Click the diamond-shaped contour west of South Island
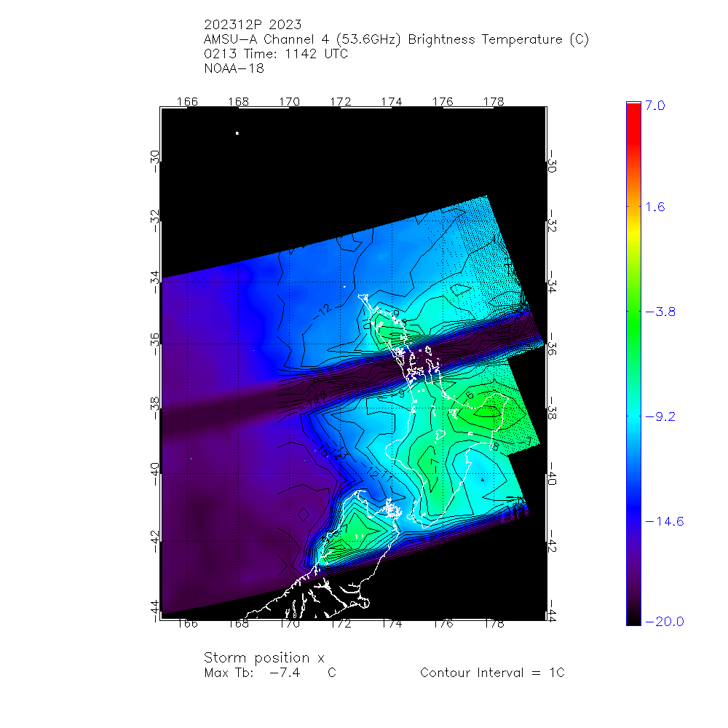The image size is (728, 728). (x=304, y=515)
